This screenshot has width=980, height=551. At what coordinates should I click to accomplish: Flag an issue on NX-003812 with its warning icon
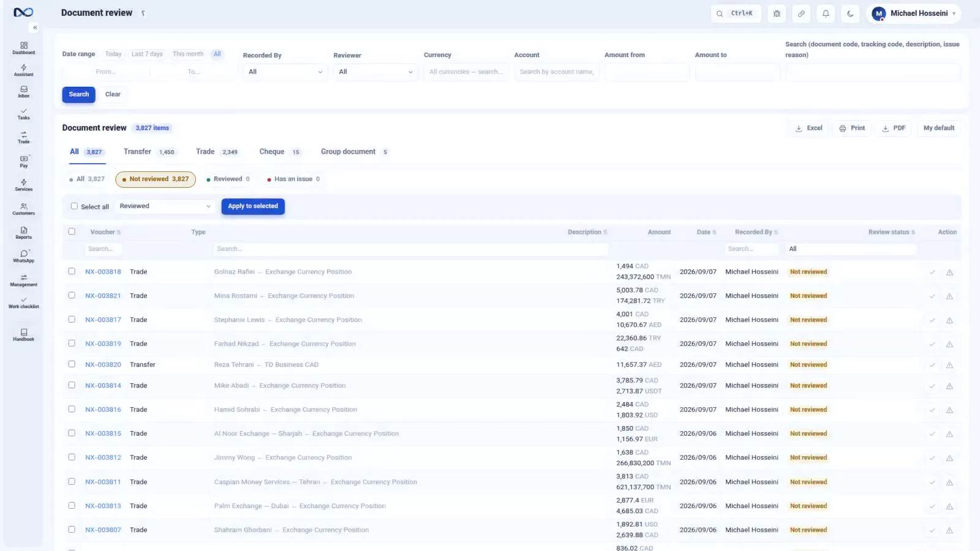point(949,458)
